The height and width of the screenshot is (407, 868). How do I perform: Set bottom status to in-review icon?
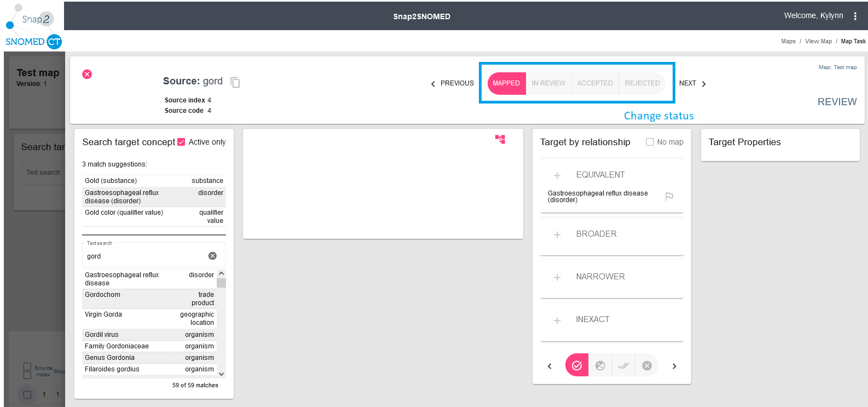pyautogui.click(x=600, y=365)
